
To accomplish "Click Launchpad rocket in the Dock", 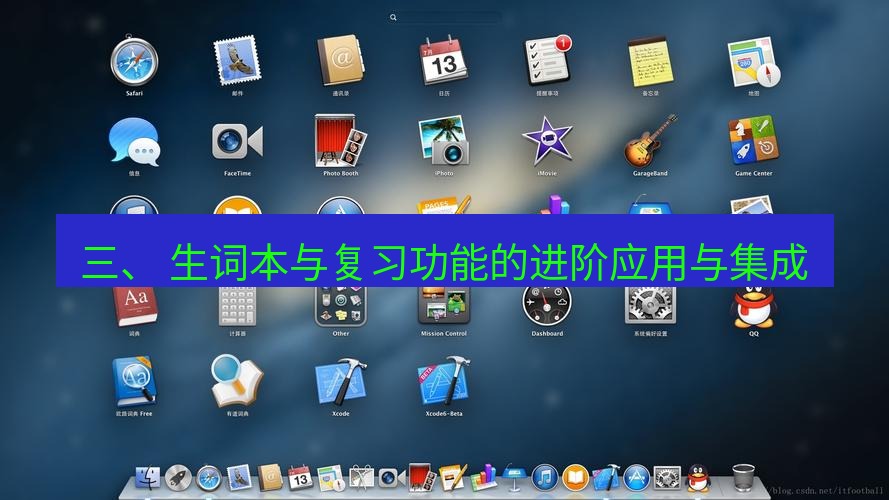I will click(178, 478).
